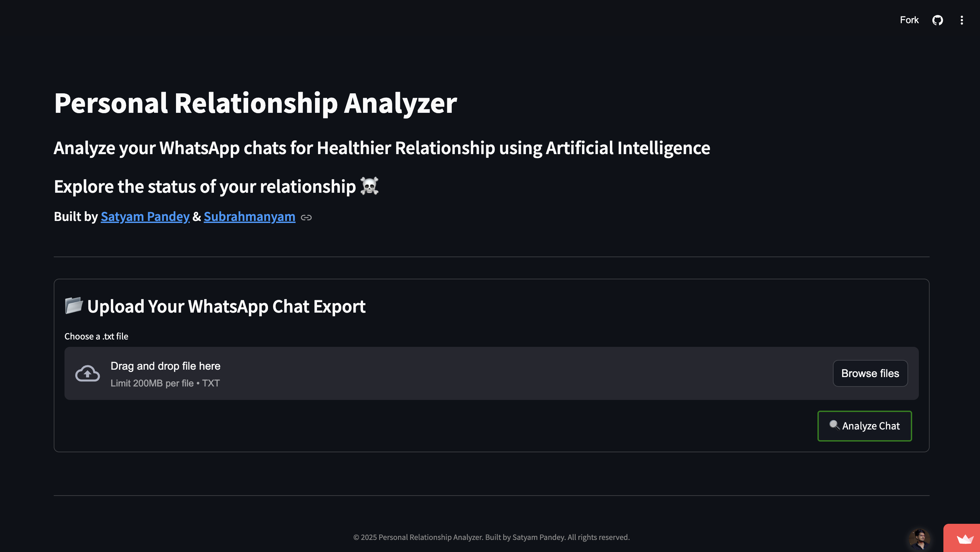This screenshot has height=552, width=980.
Task: Follow the Subrahmanyam link
Action: [x=249, y=217]
